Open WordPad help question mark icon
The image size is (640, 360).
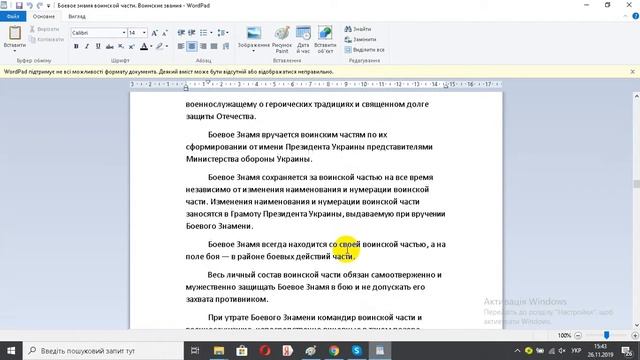636,16
